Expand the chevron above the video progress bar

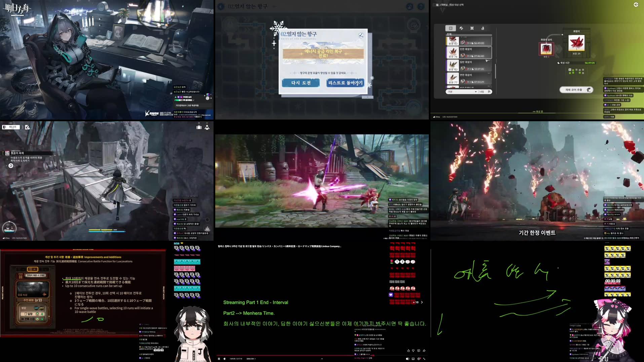pyautogui.click(x=322, y=358)
